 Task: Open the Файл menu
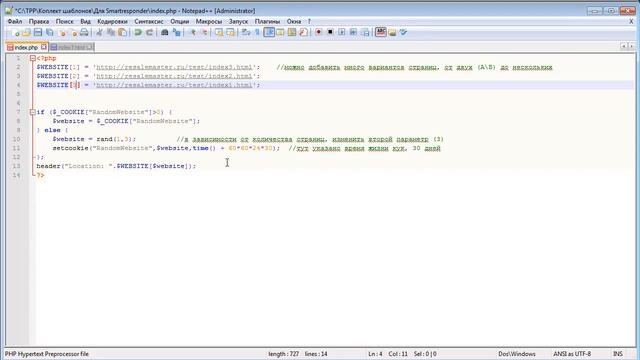pyautogui.click(x=15, y=21)
